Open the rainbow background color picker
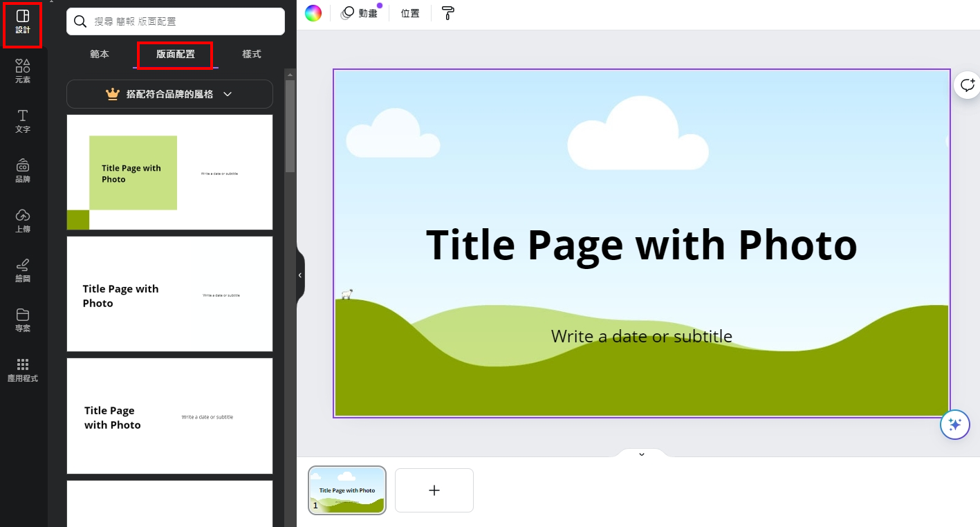Screen dimensions: 980x527 (313, 13)
